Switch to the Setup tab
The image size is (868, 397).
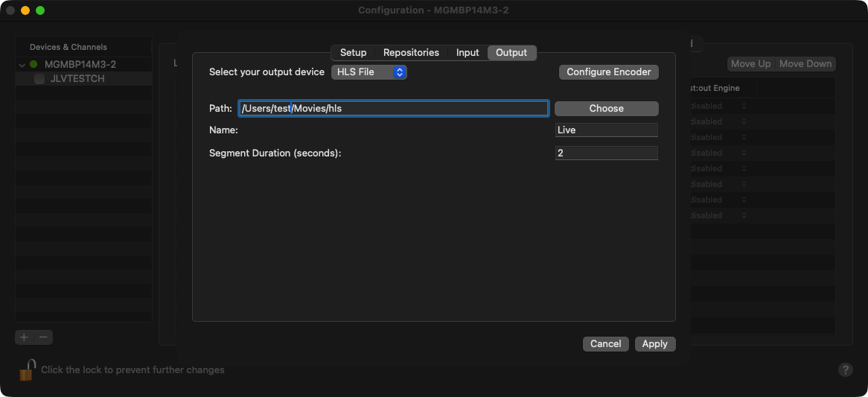tap(353, 53)
